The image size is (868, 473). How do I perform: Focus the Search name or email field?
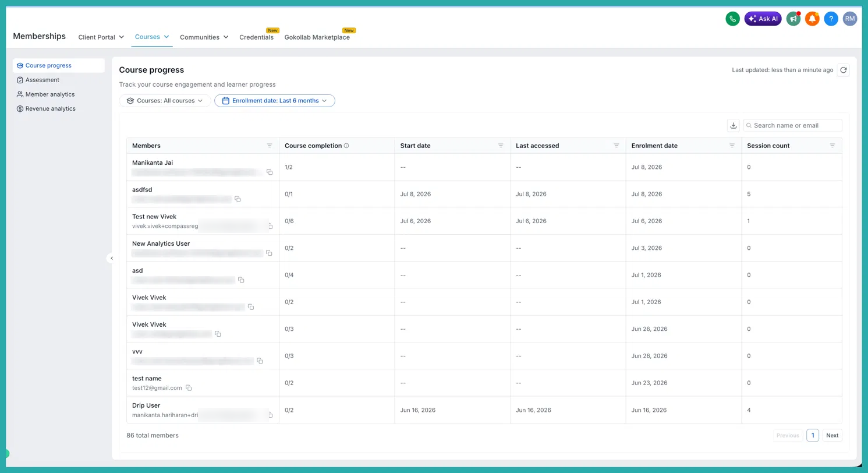pos(793,125)
